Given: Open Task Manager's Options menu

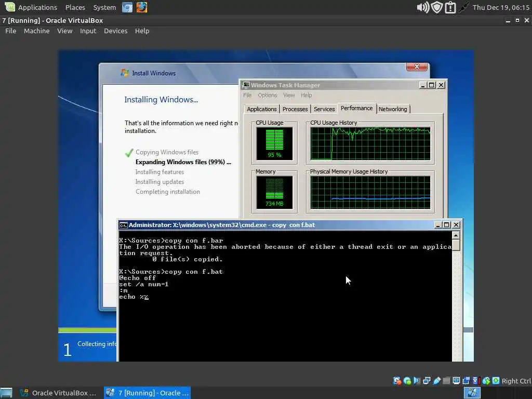Looking at the screenshot, I should click(x=268, y=96).
